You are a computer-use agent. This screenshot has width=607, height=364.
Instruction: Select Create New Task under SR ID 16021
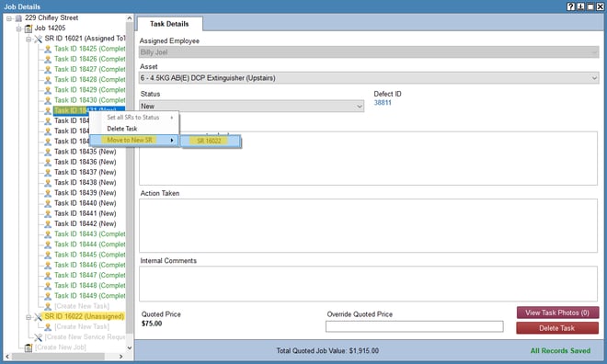(x=82, y=306)
